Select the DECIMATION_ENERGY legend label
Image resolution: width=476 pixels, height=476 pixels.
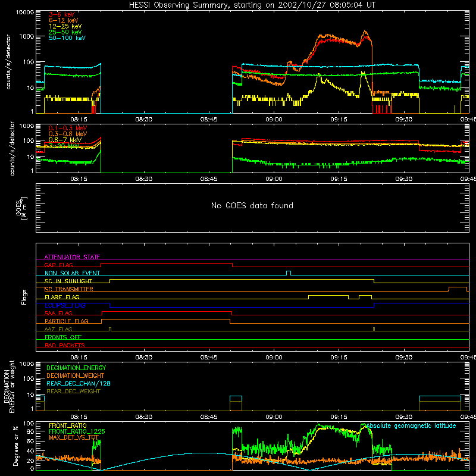[x=76, y=368]
